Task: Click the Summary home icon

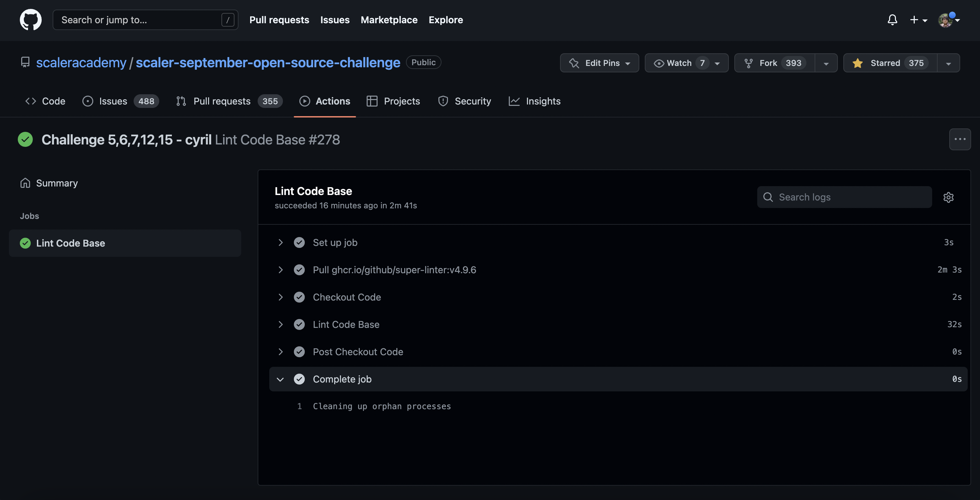Action: click(x=25, y=183)
